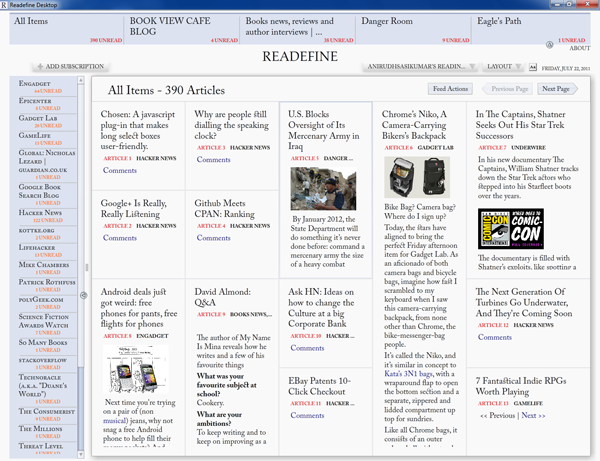Open article '7 Fantastical Indie RPGs Worth Playing'

521,386
